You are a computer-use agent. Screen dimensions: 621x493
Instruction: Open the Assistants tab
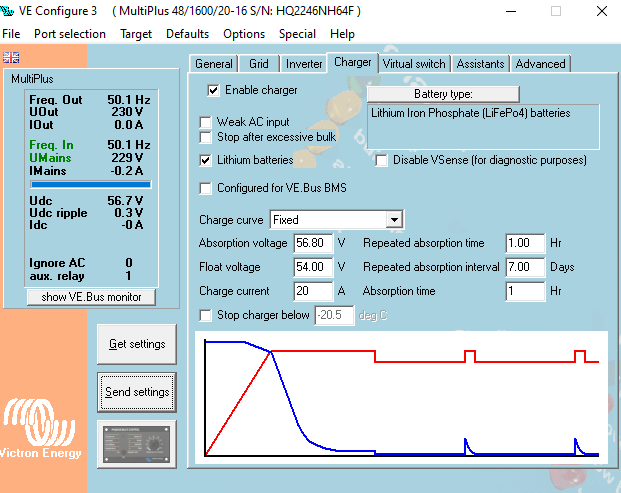coord(480,64)
